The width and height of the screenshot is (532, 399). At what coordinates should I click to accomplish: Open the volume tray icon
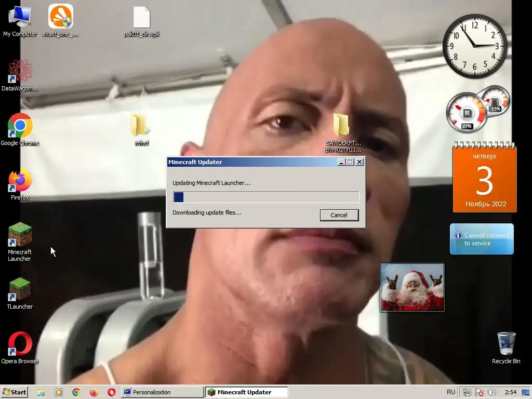point(492,393)
